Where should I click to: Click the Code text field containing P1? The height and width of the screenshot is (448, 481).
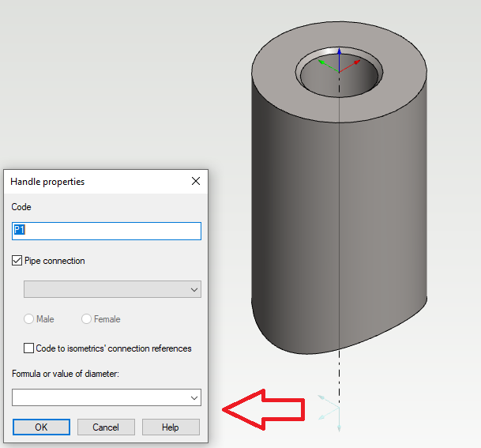(x=107, y=231)
